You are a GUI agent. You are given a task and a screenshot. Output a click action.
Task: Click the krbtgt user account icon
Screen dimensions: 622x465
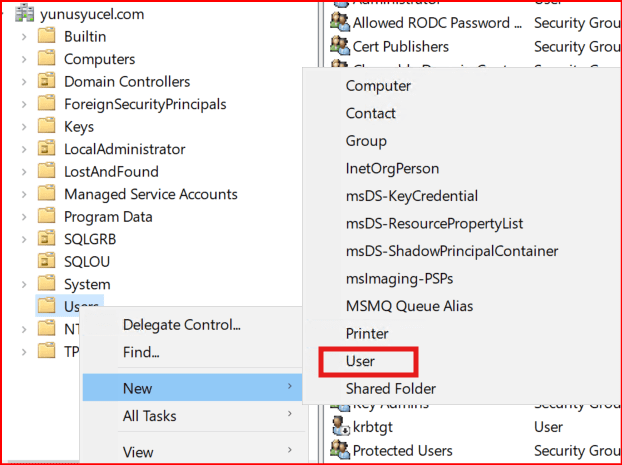coord(339,427)
